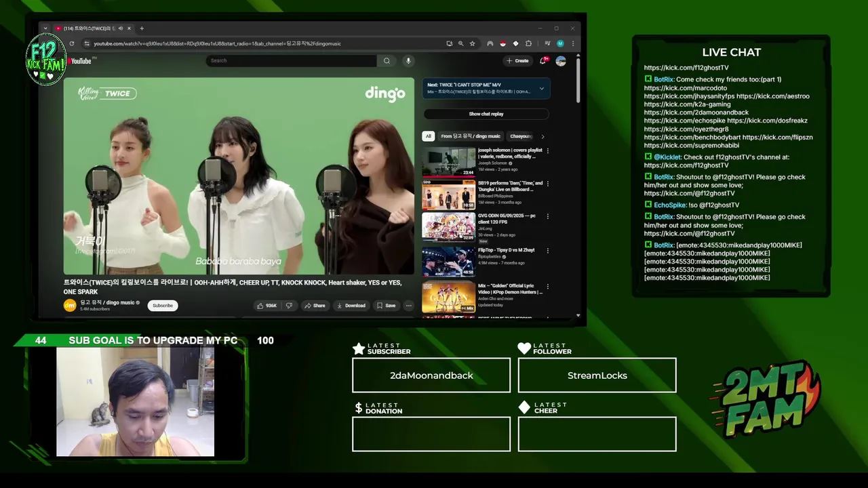Expand the Next up mix panel chevron
The height and width of the screenshot is (488, 868).
pyautogui.click(x=541, y=88)
